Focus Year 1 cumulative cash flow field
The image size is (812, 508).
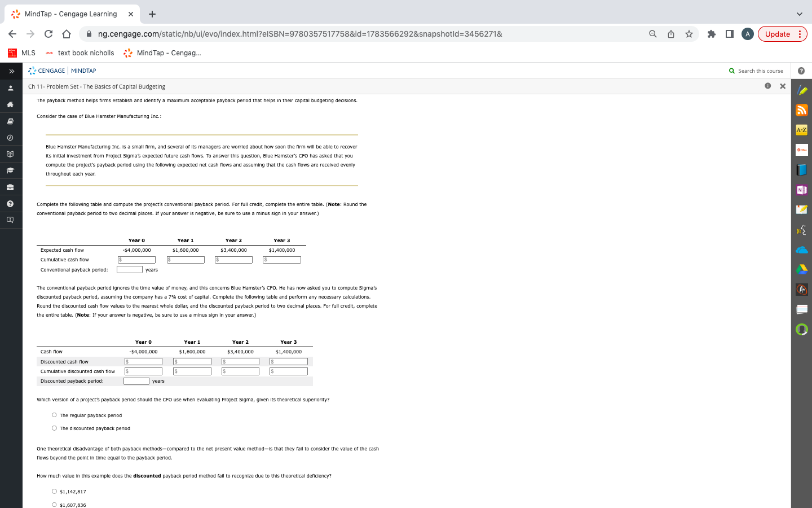click(186, 260)
